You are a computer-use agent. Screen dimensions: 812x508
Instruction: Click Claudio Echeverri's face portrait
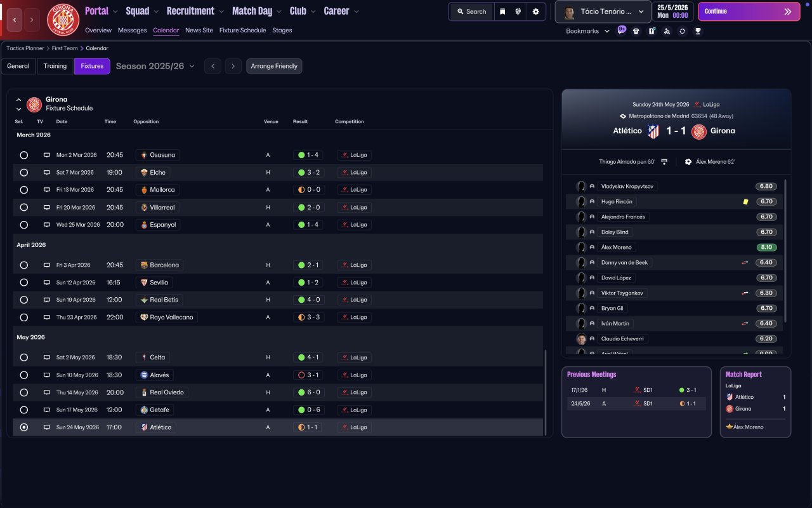[581, 338]
